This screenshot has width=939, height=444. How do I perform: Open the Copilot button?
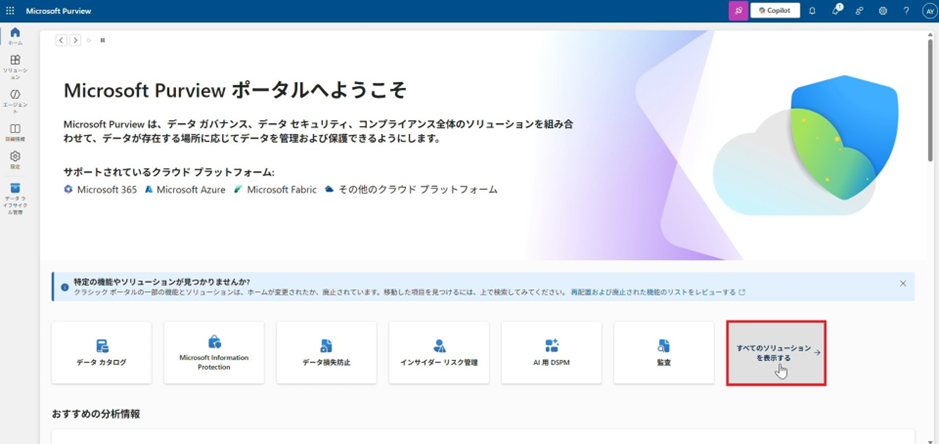tap(775, 11)
